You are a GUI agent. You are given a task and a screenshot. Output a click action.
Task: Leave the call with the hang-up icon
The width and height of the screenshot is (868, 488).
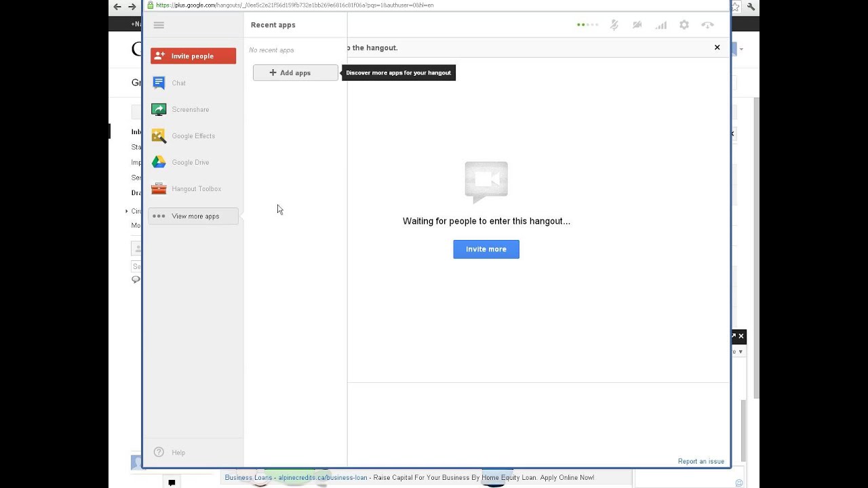[x=707, y=25]
